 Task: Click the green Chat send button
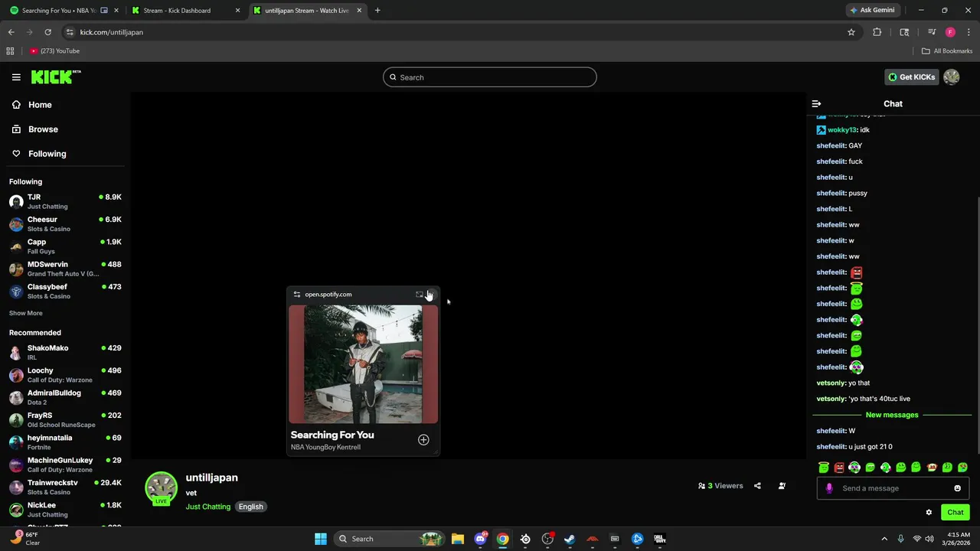(955, 513)
